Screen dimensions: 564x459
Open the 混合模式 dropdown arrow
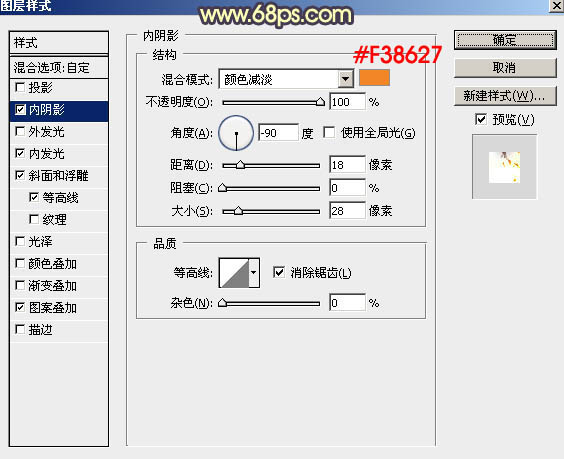point(346,79)
